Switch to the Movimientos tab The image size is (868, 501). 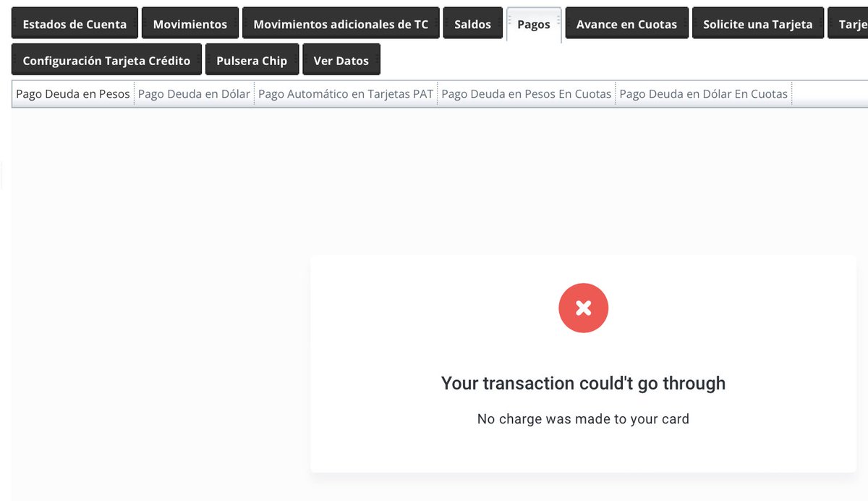coord(190,23)
